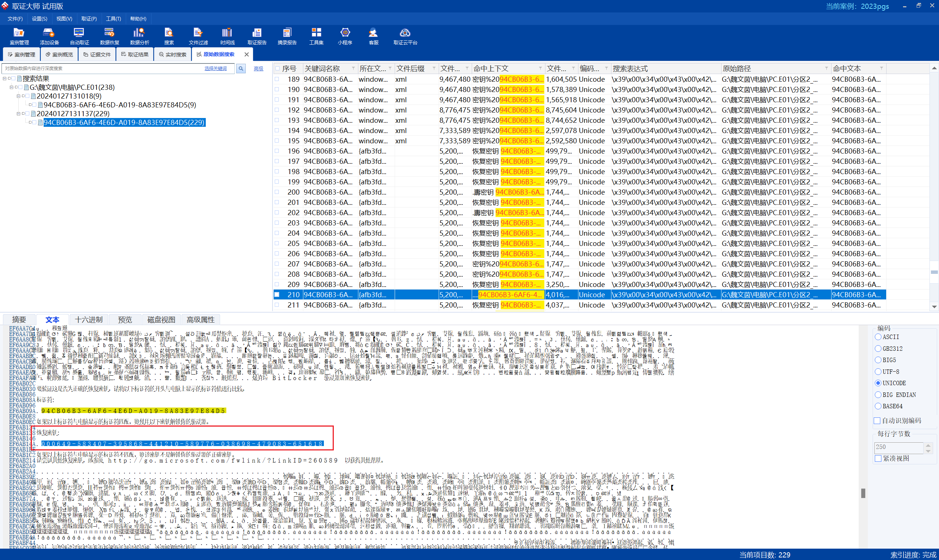Enable the 自动识别编码 checkbox
The height and width of the screenshot is (560, 939).
(x=877, y=421)
